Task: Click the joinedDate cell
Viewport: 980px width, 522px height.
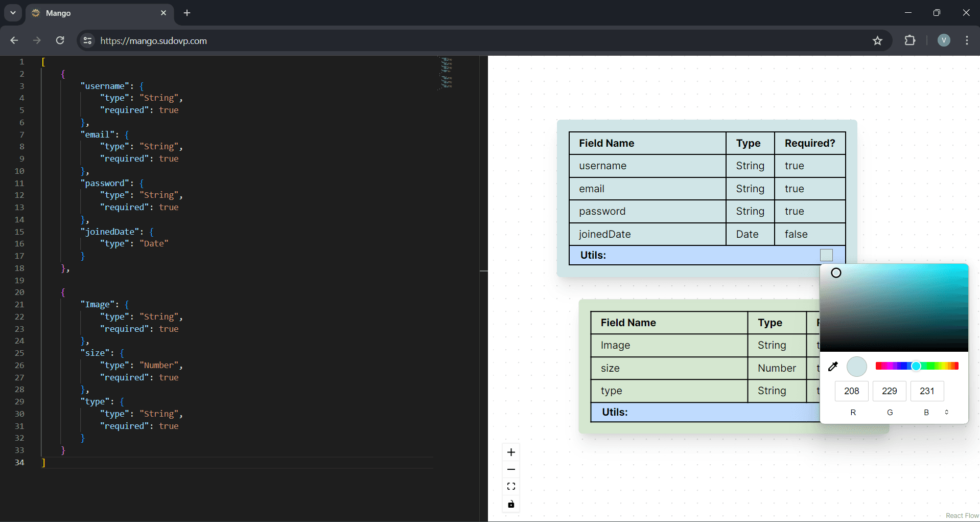Action: pyautogui.click(x=647, y=234)
